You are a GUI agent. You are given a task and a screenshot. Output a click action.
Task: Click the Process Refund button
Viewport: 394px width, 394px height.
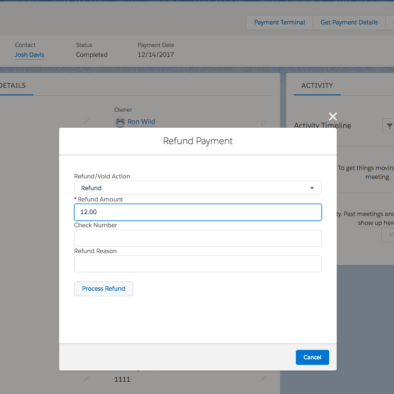tap(104, 289)
